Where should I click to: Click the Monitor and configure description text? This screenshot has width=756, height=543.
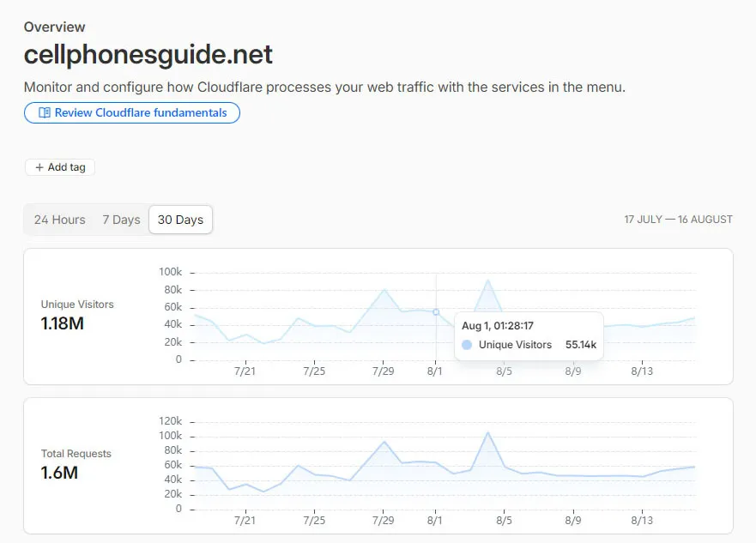pyautogui.click(x=324, y=87)
